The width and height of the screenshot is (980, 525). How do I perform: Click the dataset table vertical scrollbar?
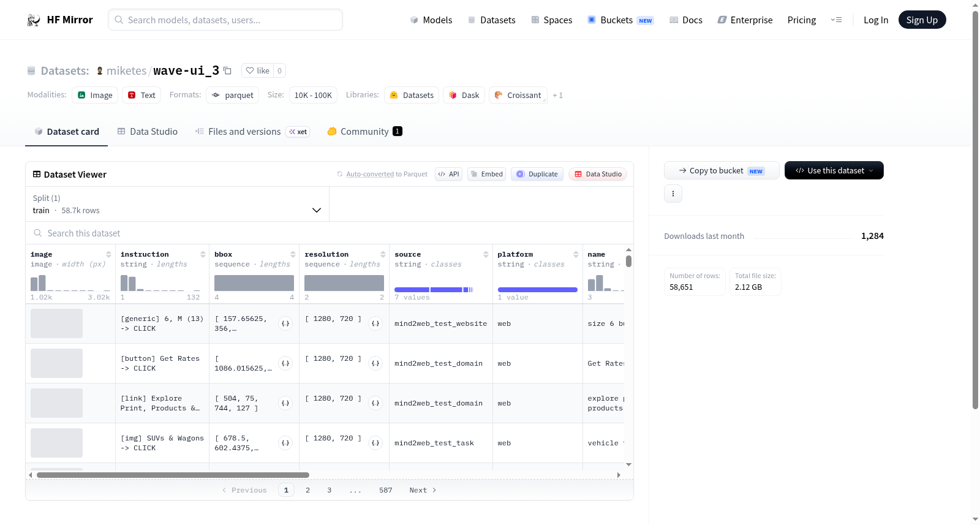pos(628,261)
